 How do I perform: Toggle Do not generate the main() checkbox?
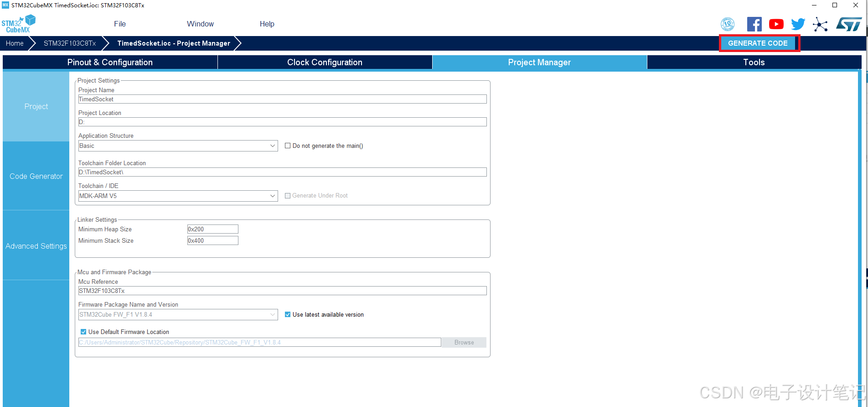coord(288,146)
